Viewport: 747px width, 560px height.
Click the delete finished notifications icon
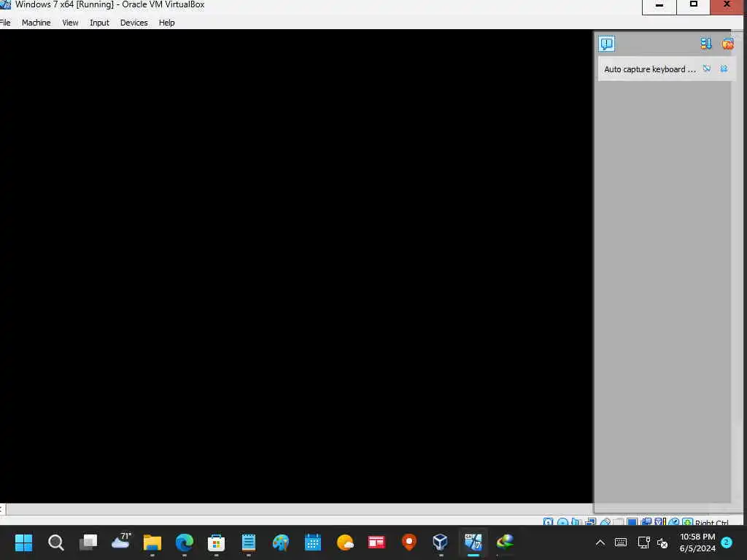point(727,44)
